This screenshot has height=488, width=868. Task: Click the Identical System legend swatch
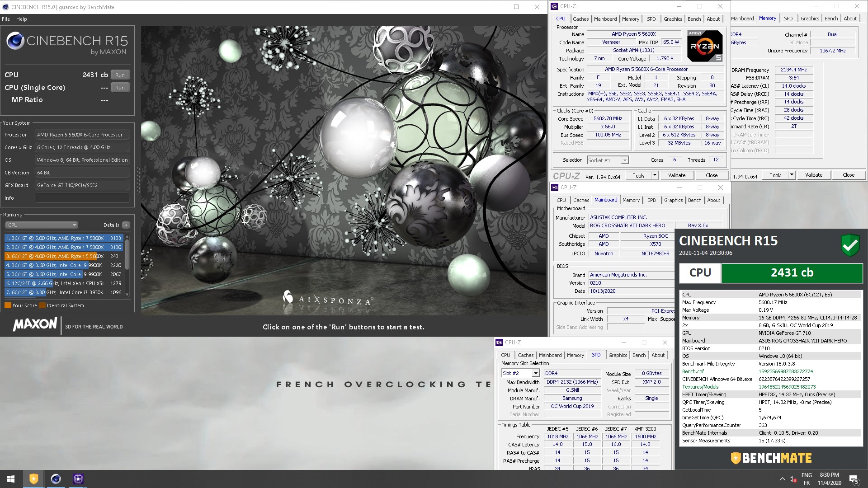(42, 305)
